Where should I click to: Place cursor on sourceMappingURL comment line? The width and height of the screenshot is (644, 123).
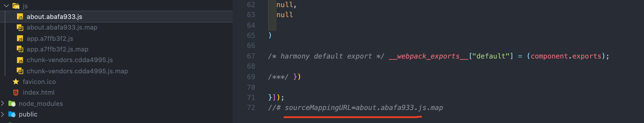coord(355,108)
